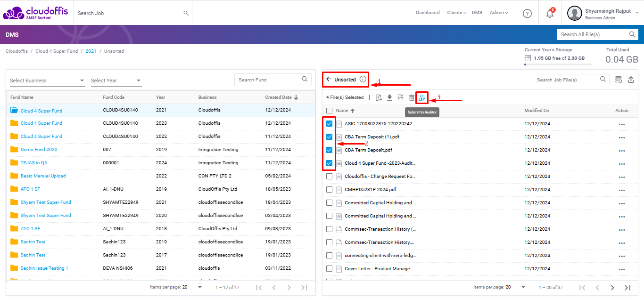Viewport: 644px width, 298px height.
Task: Go back using the arrow beside Unsorted
Action: pyautogui.click(x=329, y=79)
